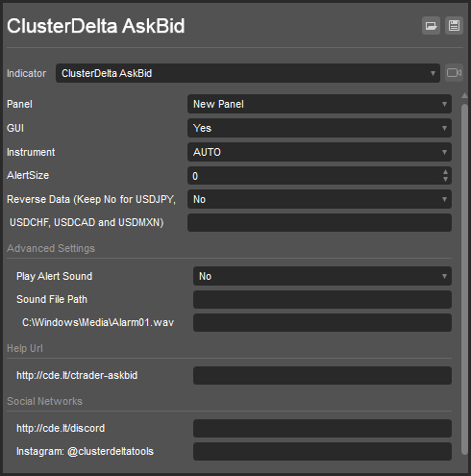Click the video camera icon beside Indicator
This screenshot has width=471, height=476.
tap(454, 73)
